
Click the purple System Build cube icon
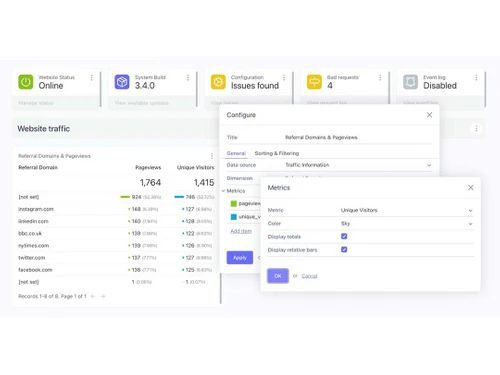pyautogui.click(x=122, y=82)
